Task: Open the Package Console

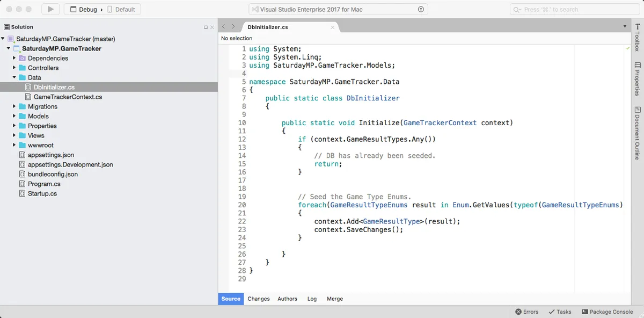Action: pyautogui.click(x=607, y=312)
